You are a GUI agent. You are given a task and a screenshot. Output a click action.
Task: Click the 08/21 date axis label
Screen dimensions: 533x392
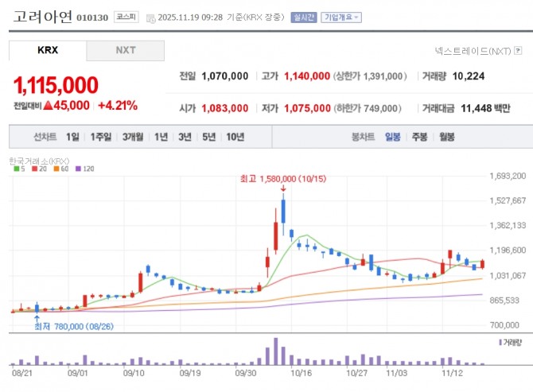[22, 373]
